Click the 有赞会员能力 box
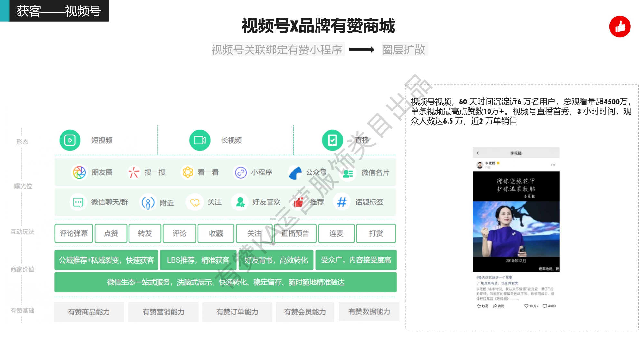This screenshot has height=362, width=644. click(x=305, y=312)
